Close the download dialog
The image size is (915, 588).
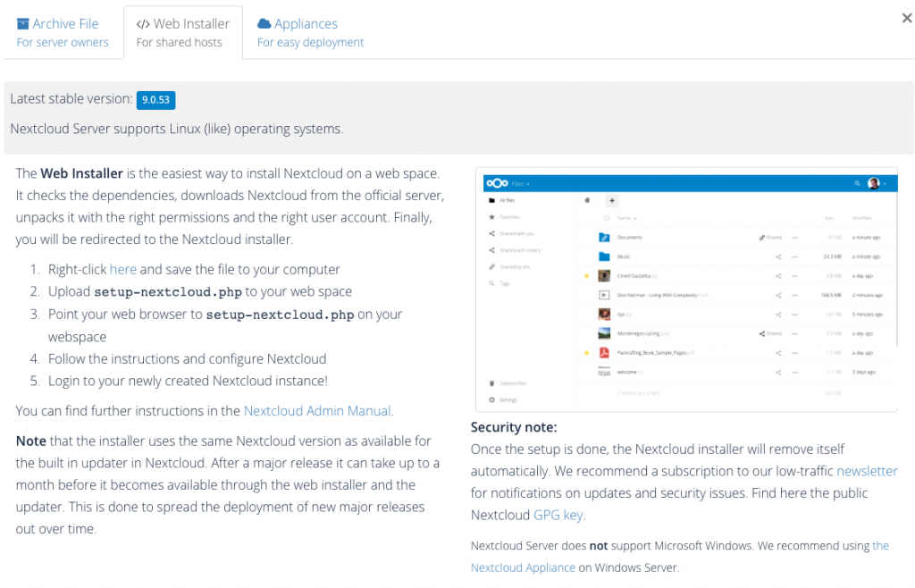point(906,18)
